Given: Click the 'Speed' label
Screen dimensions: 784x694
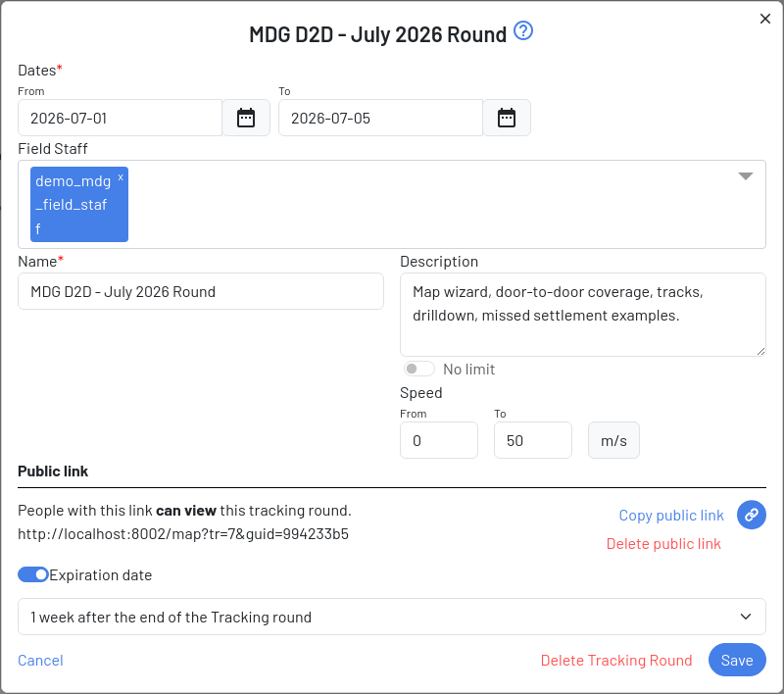Looking at the screenshot, I should click(421, 393).
